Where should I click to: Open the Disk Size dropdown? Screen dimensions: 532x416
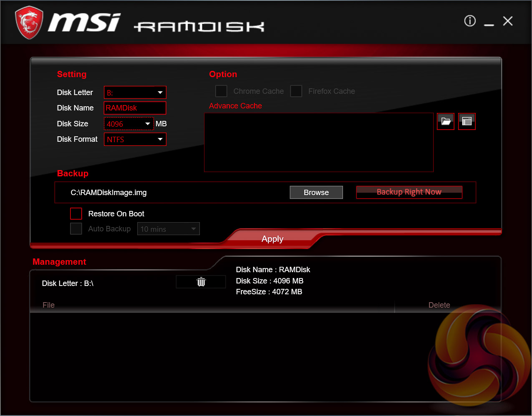[129, 124]
